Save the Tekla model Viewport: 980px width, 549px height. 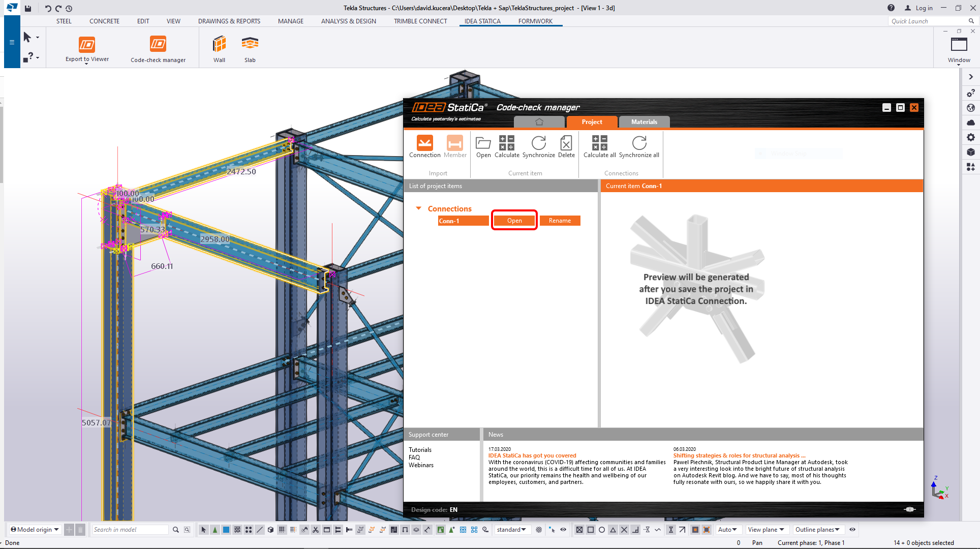click(28, 8)
